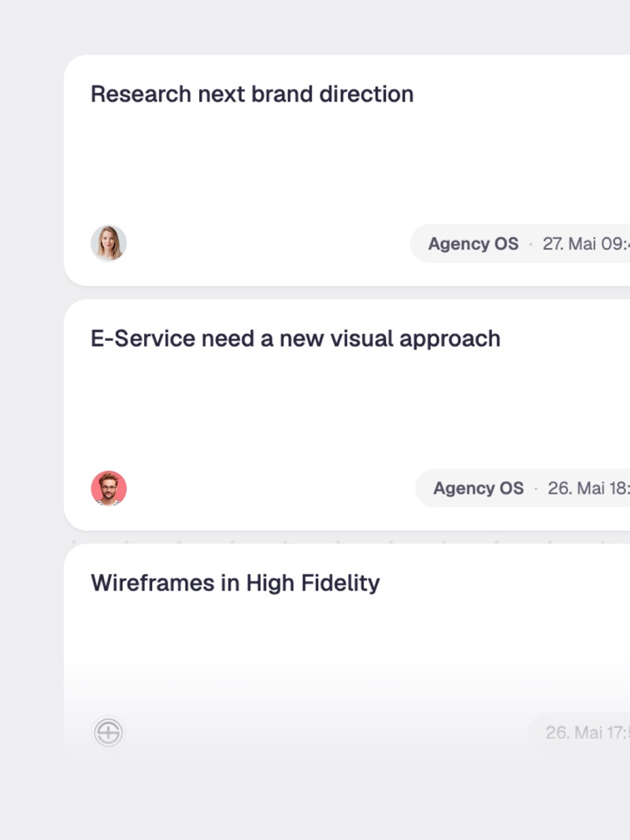Viewport: 630px width, 840px height.
Task: Open 'E-Service need a new visual approach' title
Action: (295, 339)
